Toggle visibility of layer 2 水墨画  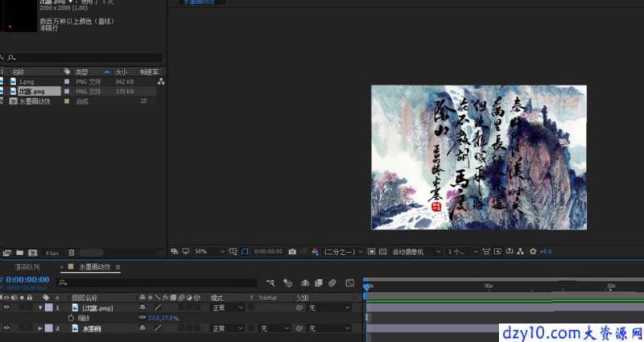pos(6,328)
